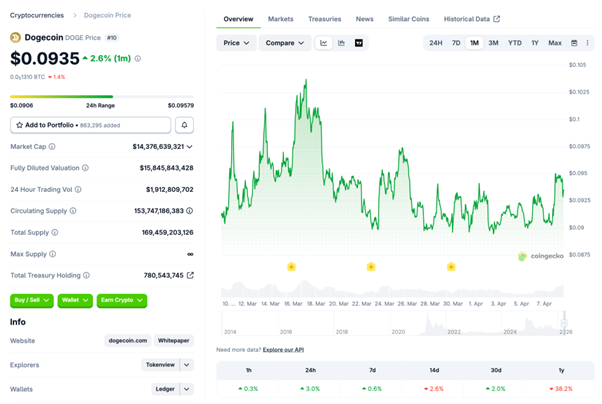Viewport: 602px width, 404px height.
Task: Click the Market Cap info icon
Action: click(x=52, y=146)
